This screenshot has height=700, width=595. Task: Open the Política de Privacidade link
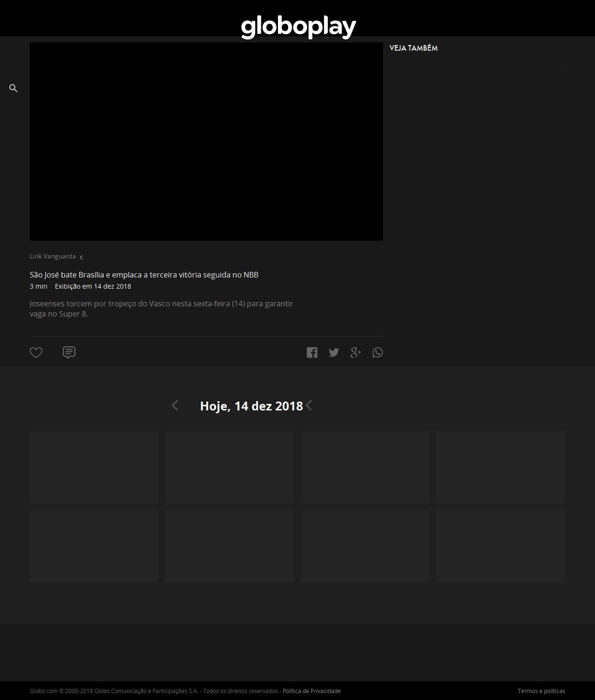pyautogui.click(x=311, y=691)
